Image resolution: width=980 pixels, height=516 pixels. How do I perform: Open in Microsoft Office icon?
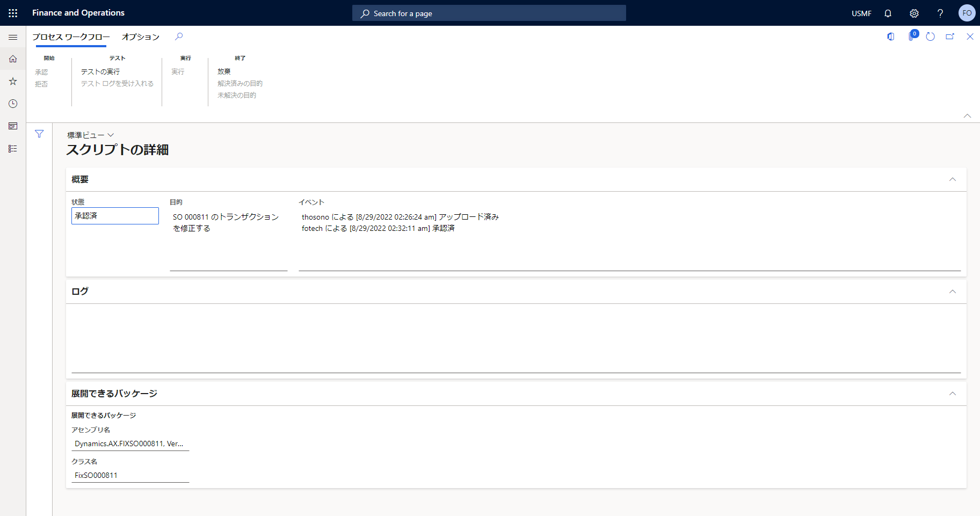891,37
